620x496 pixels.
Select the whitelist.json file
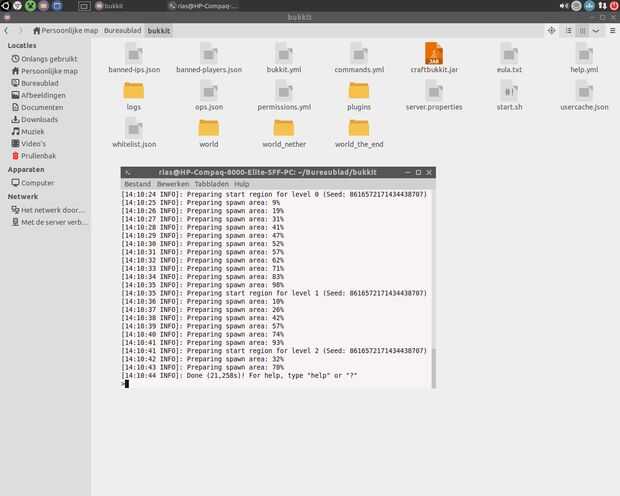click(134, 133)
